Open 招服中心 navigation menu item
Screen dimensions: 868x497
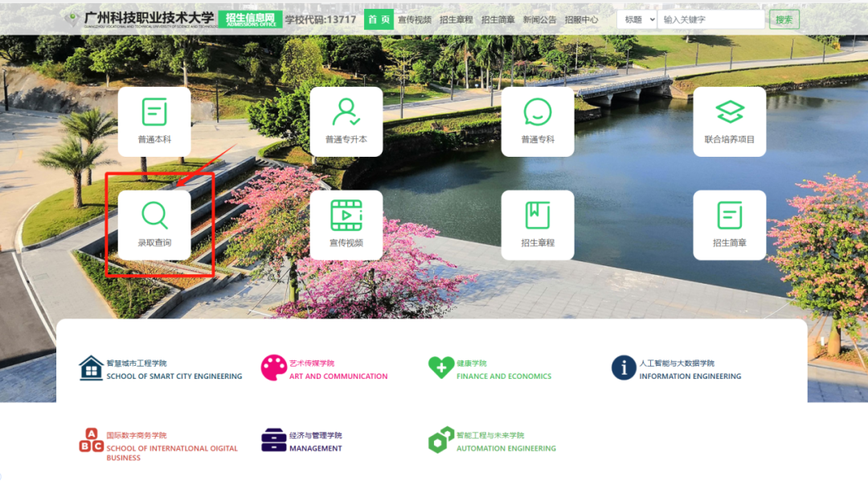click(581, 19)
